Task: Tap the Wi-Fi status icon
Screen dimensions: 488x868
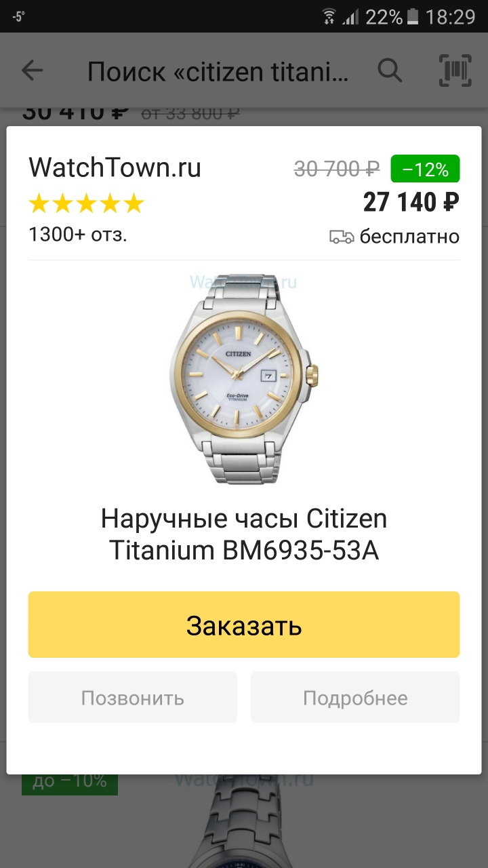Action: coord(329,16)
